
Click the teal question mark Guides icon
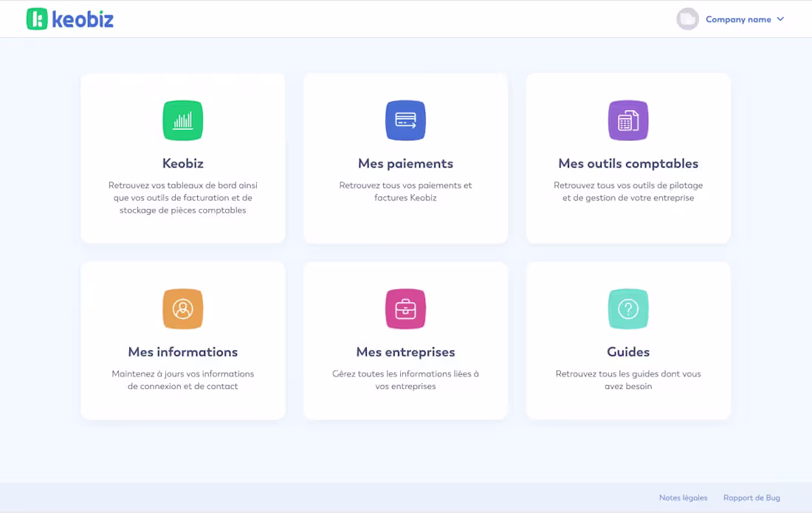tap(628, 309)
